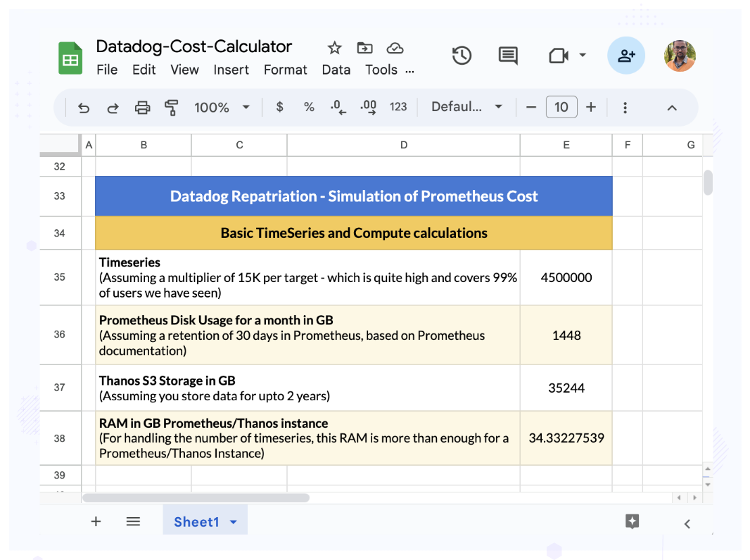Switch to the Sheet1 tab
The width and height of the screenshot is (750, 560).
pos(196,522)
